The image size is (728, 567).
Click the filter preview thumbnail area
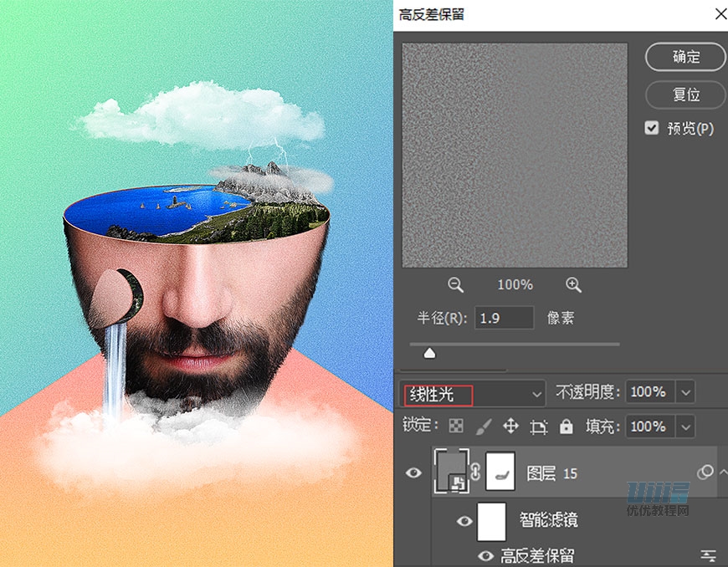(515, 156)
